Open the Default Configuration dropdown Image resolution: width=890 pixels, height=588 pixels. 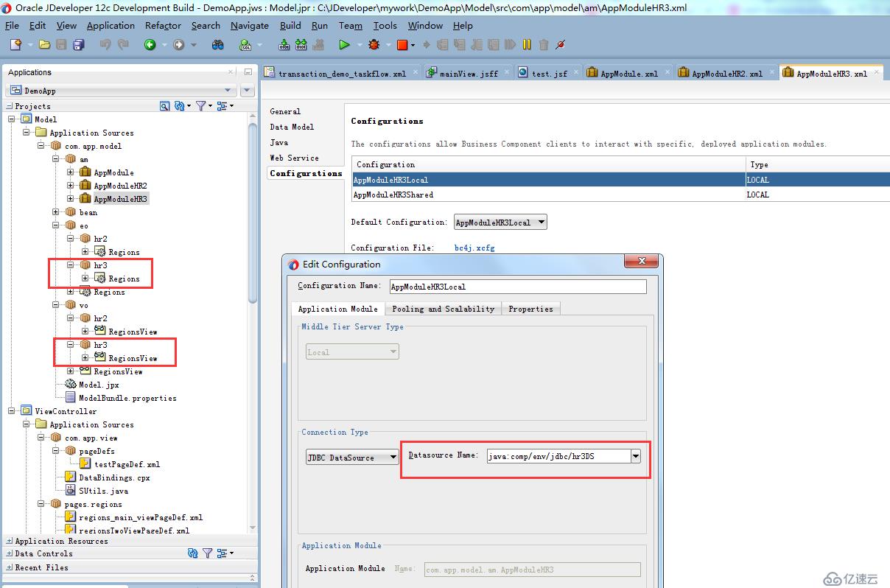pyautogui.click(x=500, y=222)
